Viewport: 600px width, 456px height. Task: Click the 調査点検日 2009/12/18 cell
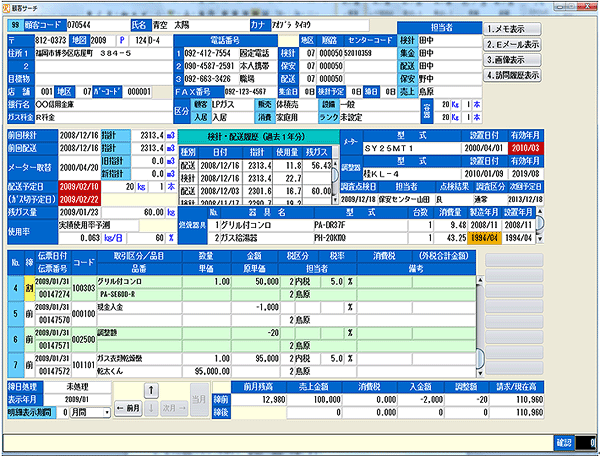[x=358, y=199]
